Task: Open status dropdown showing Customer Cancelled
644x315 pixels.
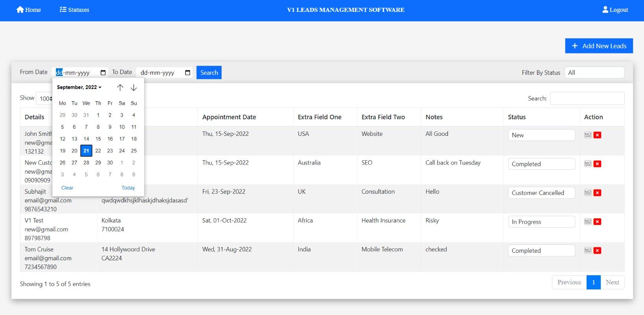Action: point(541,193)
